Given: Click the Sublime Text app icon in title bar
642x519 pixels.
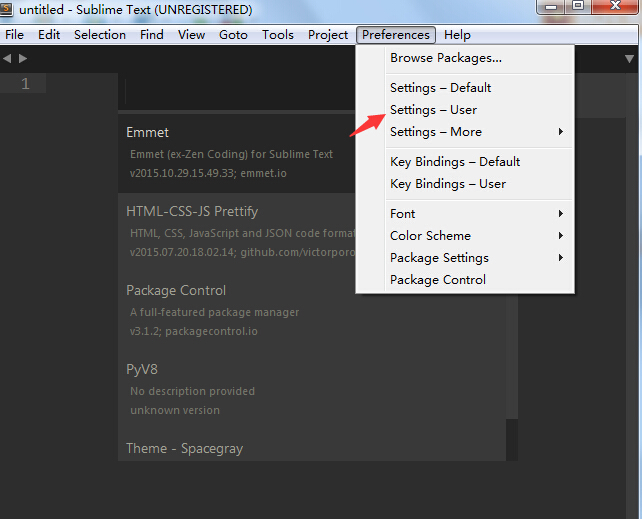Looking at the screenshot, I should [6, 9].
